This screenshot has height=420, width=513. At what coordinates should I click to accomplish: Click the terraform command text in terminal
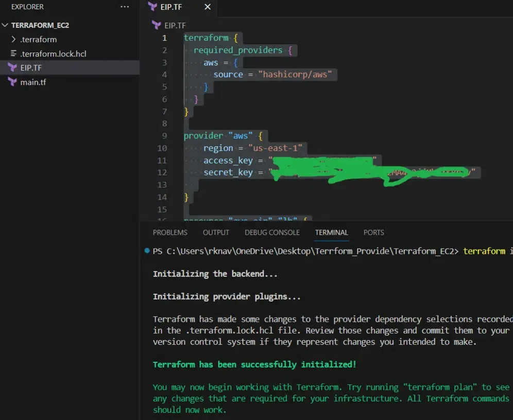pyautogui.click(x=484, y=251)
